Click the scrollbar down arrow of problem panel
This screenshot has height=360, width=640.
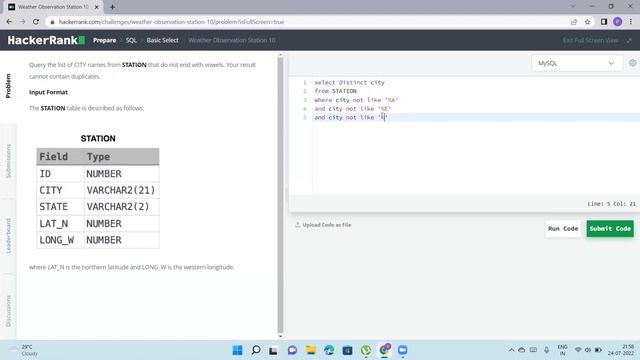(x=280, y=336)
